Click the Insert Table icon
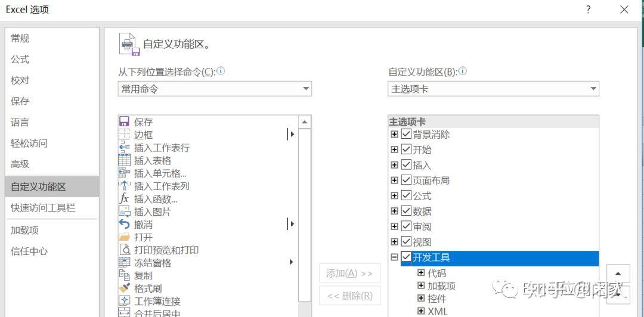Viewport: 644px width, 317px height. 124,160
